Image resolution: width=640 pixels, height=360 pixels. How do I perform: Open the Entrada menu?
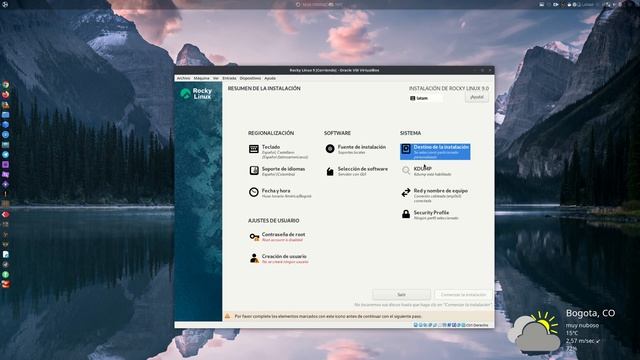click(x=229, y=78)
